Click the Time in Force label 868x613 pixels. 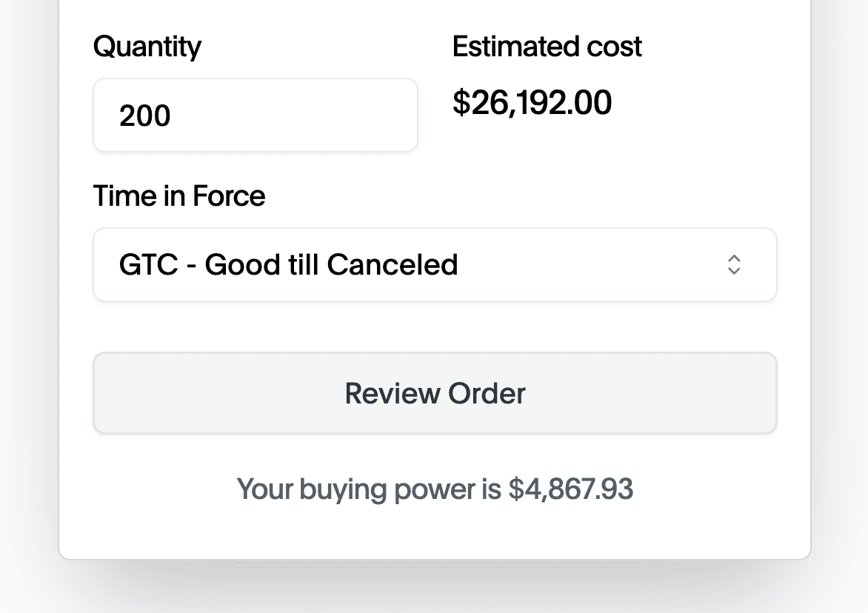coord(178,196)
